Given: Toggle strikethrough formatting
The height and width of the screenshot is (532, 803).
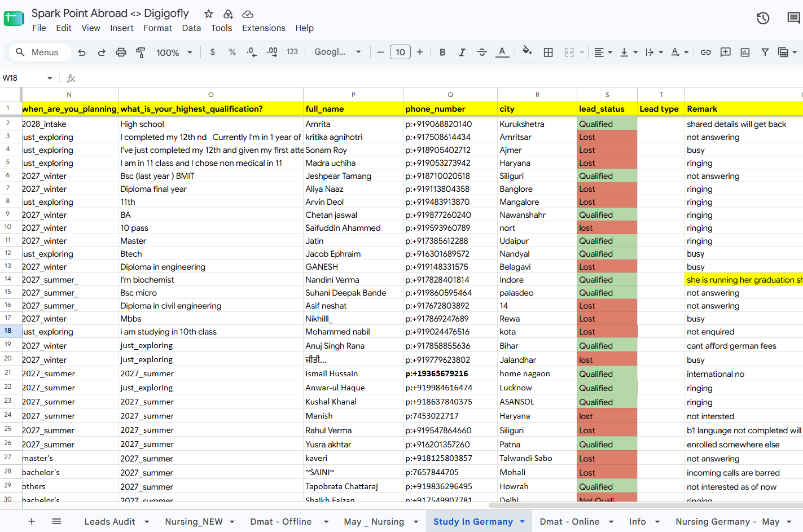Looking at the screenshot, I should (x=482, y=52).
